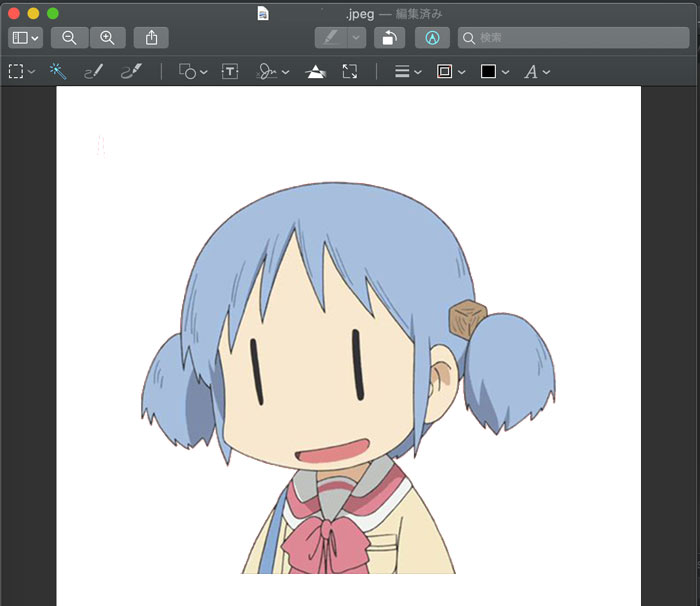Viewport: 700px width, 606px height.
Task: Click the Adjust Size icon
Action: click(x=349, y=72)
